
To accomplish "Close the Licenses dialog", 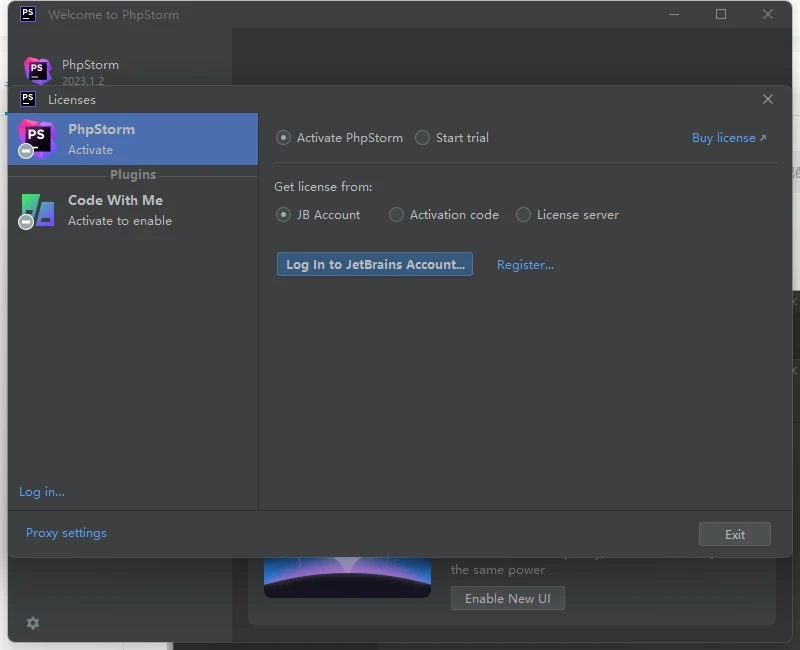I will [768, 99].
